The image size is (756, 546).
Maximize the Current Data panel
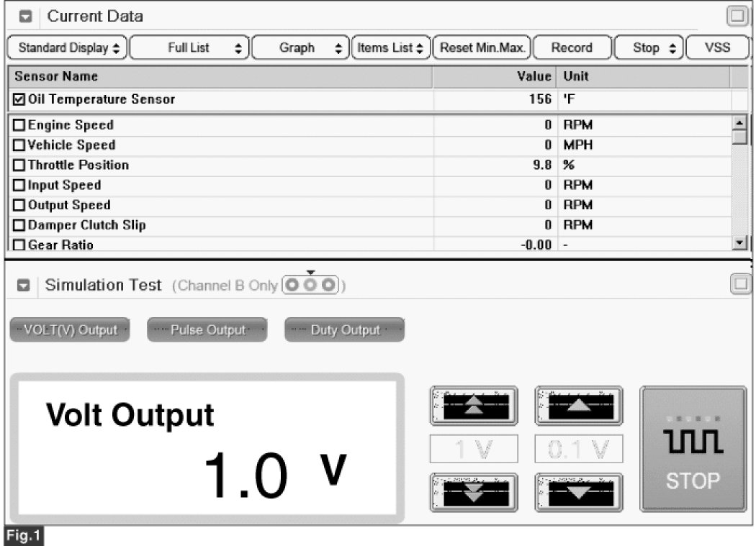pyautogui.click(x=737, y=16)
